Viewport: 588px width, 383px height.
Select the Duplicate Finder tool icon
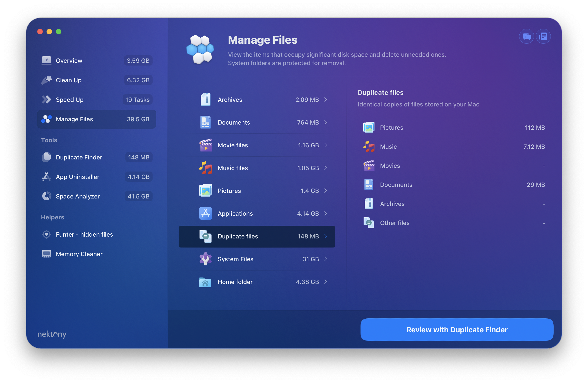pyautogui.click(x=47, y=157)
